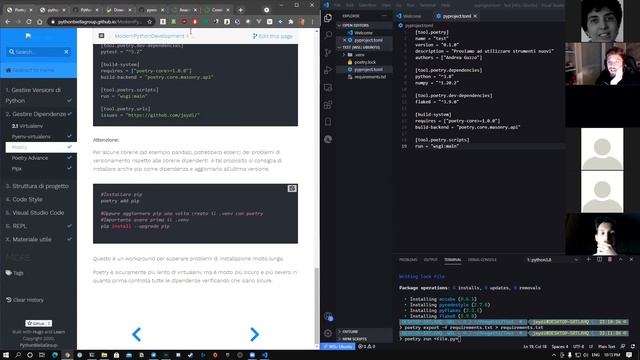This screenshot has height=360, width=640.
Task: Click the docs Search input field
Action: [38, 52]
